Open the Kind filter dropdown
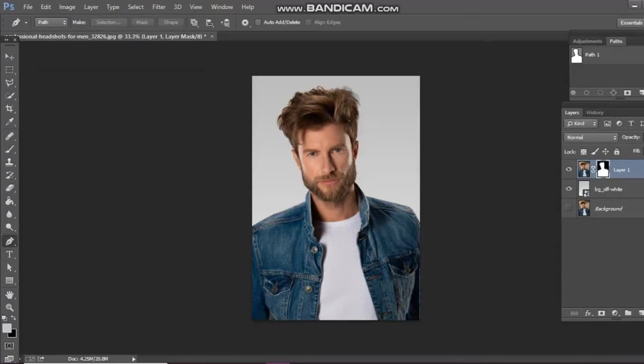 click(581, 123)
